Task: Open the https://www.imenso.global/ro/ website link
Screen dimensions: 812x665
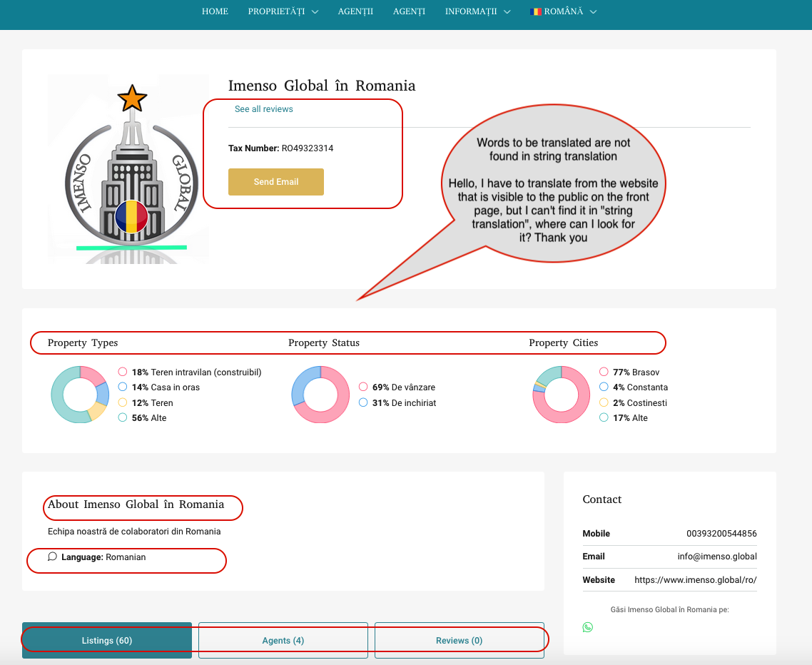Action: [696, 580]
